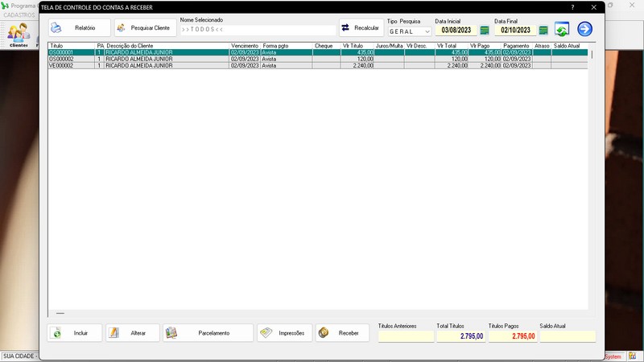Screen dimensions: 644x362
Task: Click the Data Inicial date field
Action: [x=456, y=31]
